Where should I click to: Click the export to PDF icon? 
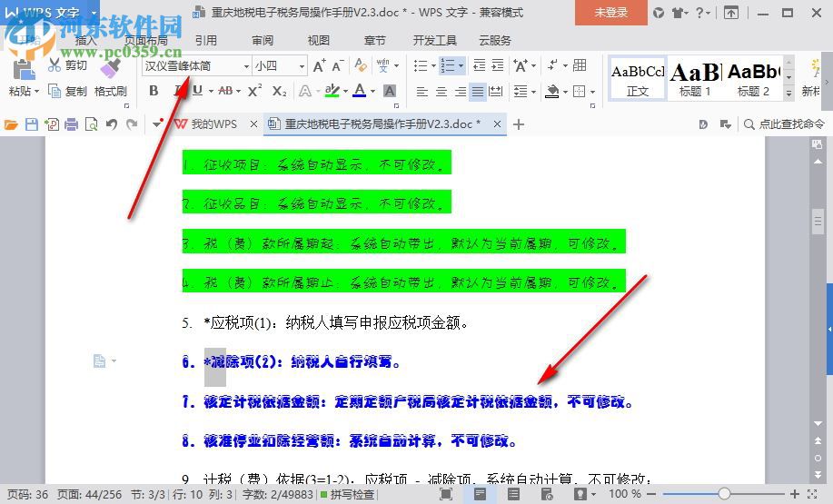coord(52,124)
